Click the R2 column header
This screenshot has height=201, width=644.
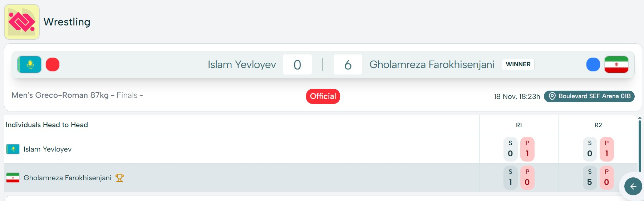598,125
